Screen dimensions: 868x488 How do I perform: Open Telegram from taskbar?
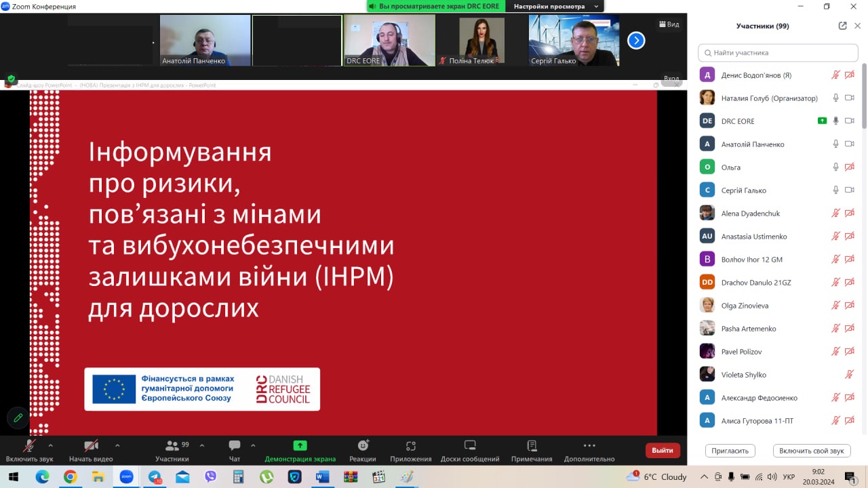[155, 476]
